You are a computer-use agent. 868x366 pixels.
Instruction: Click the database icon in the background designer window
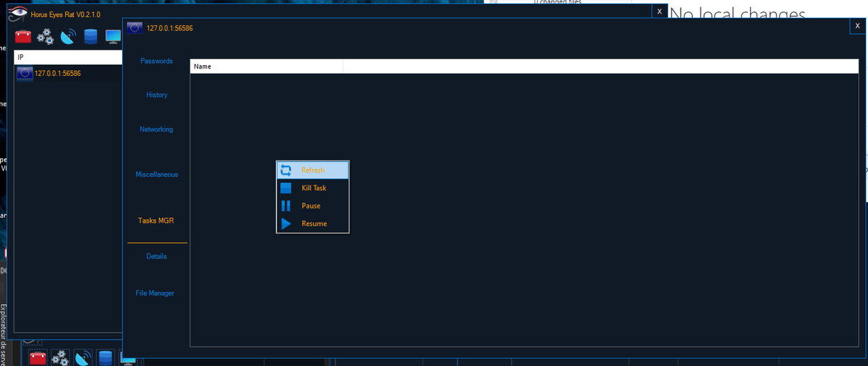click(105, 358)
